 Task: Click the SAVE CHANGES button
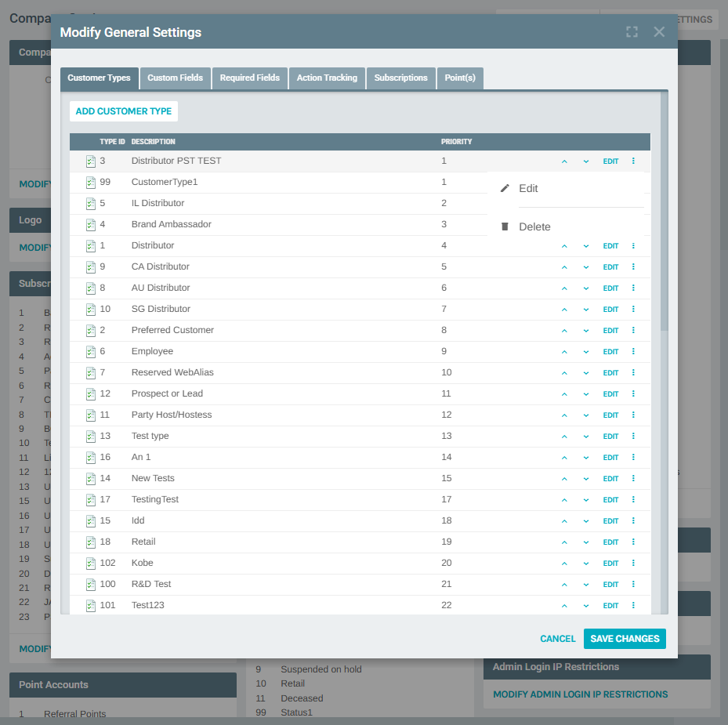(x=625, y=639)
